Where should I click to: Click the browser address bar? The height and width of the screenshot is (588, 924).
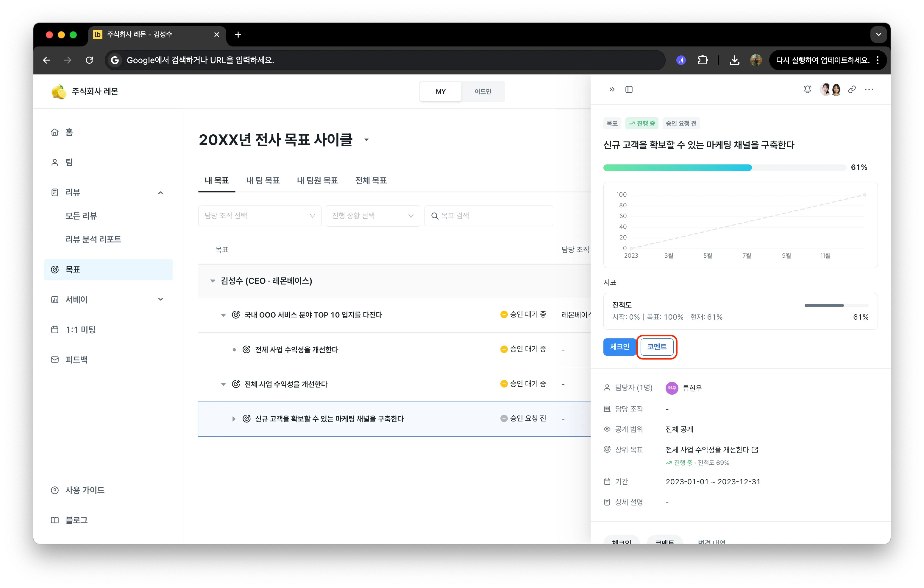[385, 60]
